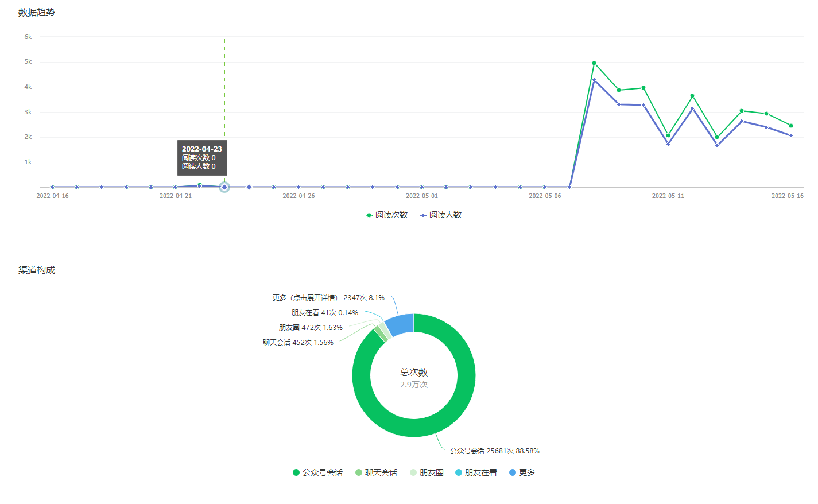
Task: Click the 6k y-axis label
Action: (28, 37)
